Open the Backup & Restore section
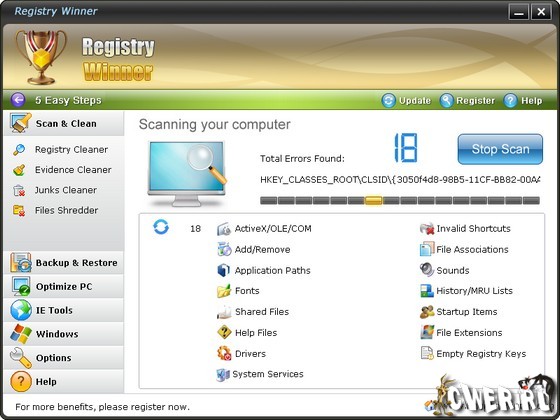Image resolution: width=560 pixels, height=420 pixels. pyautogui.click(x=64, y=262)
